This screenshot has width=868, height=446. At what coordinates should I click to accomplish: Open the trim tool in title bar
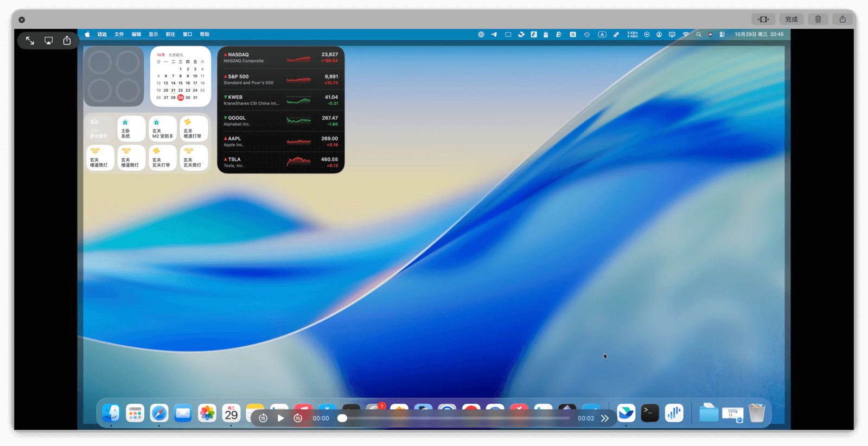[763, 20]
